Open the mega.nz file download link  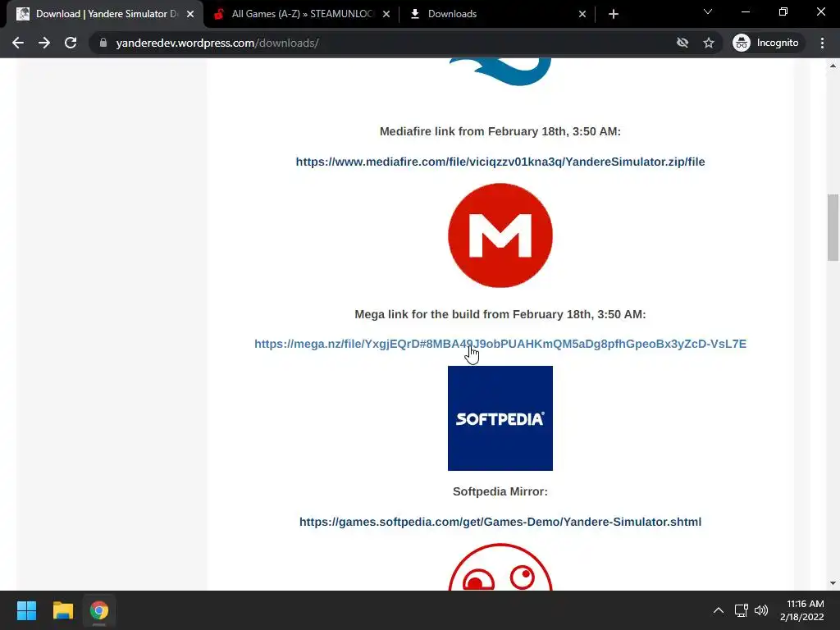(500, 344)
